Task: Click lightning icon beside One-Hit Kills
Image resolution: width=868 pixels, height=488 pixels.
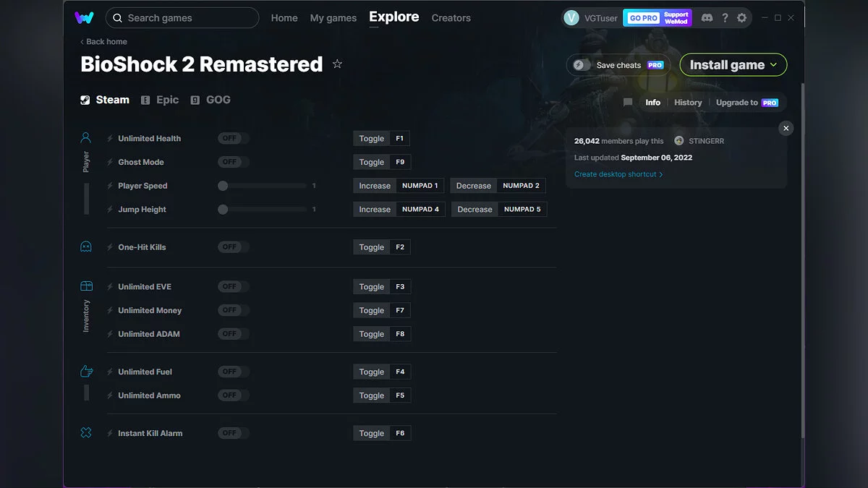Action: [x=110, y=247]
